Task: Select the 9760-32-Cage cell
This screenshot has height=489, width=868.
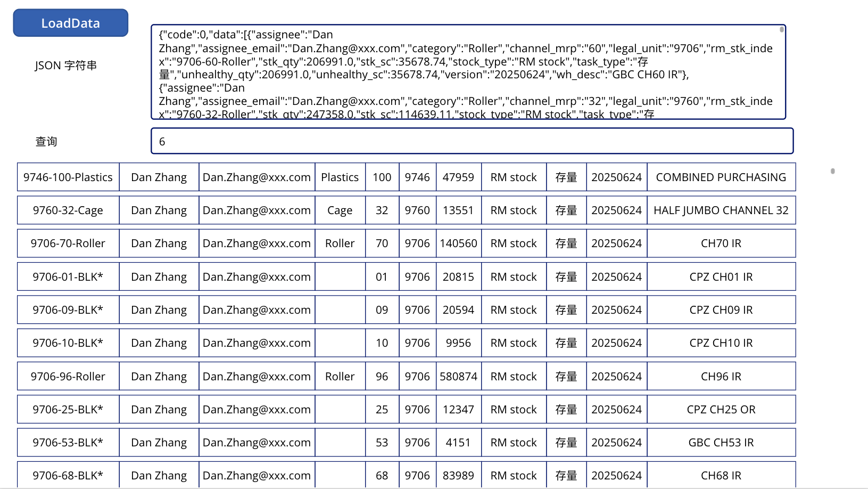Action: pos(68,210)
